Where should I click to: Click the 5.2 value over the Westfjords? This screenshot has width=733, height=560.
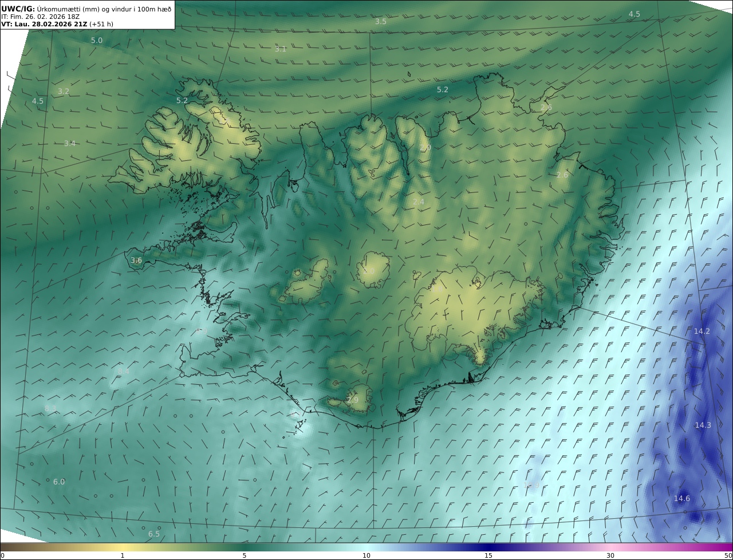(x=182, y=101)
